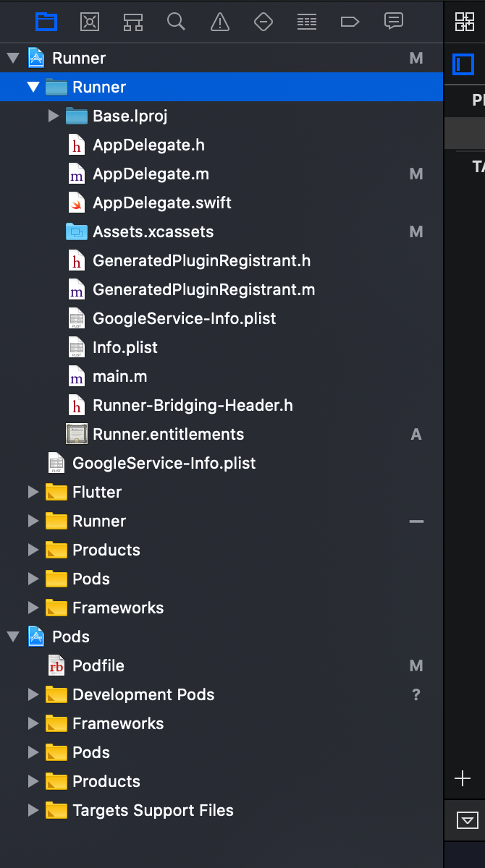Open the Find navigator
Viewport: 485px width, 868px height.
click(176, 22)
